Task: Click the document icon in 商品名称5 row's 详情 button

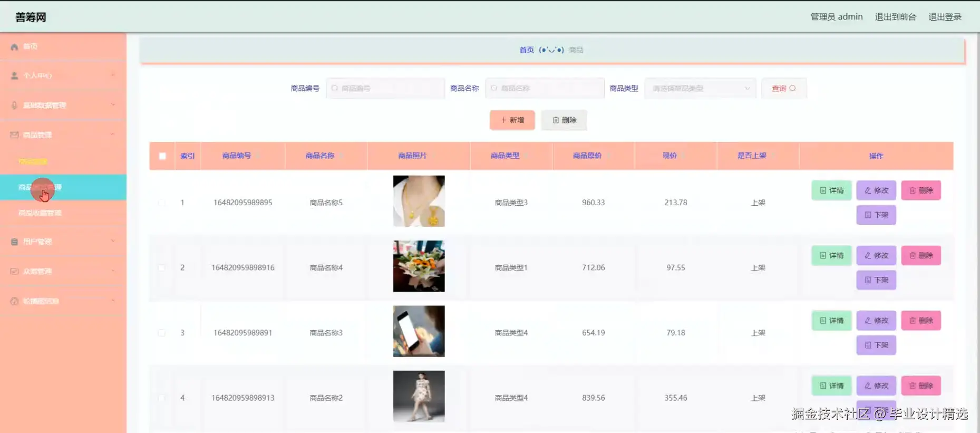Action: coord(823,190)
